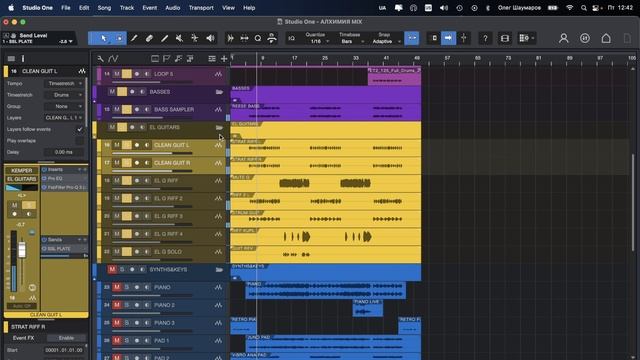Select the Paint pencil tool
This screenshot has height=360, width=640.
pyautogui.click(x=134, y=38)
